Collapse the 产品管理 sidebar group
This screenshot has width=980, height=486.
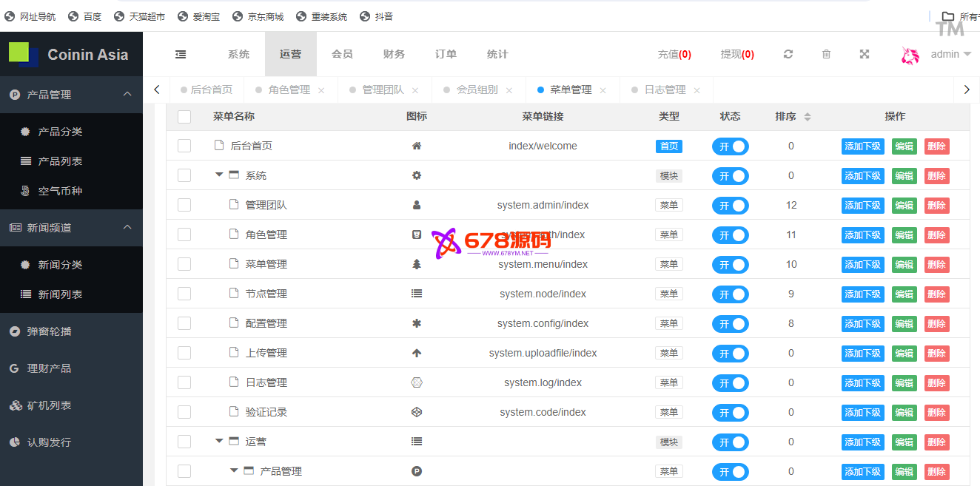[127, 95]
